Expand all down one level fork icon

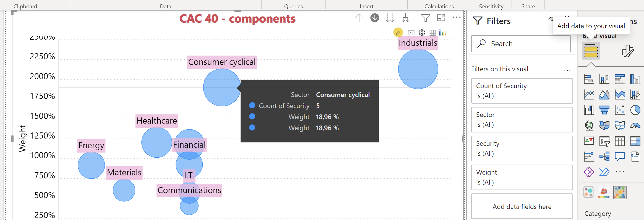(x=405, y=18)
